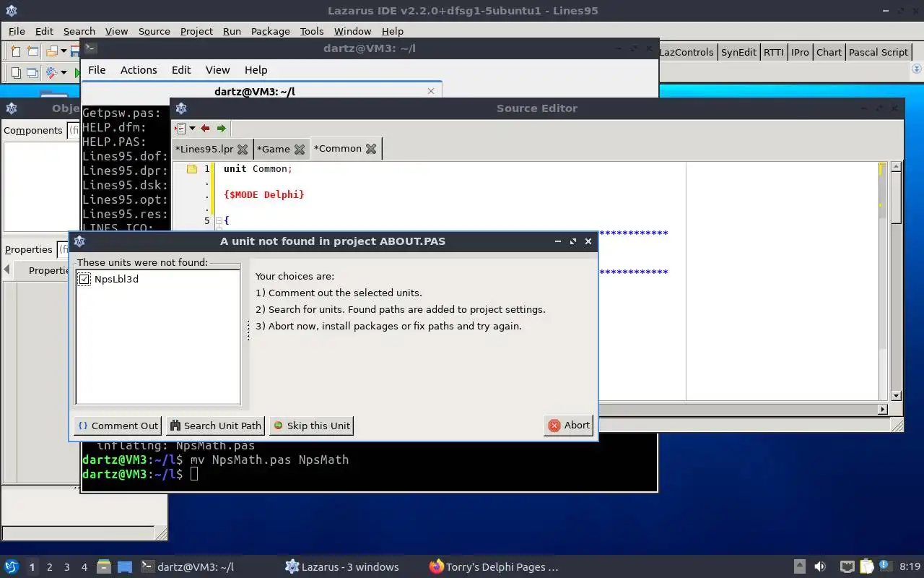
Task: Collapse the code fold at line 5
Action: coord(219,221)
